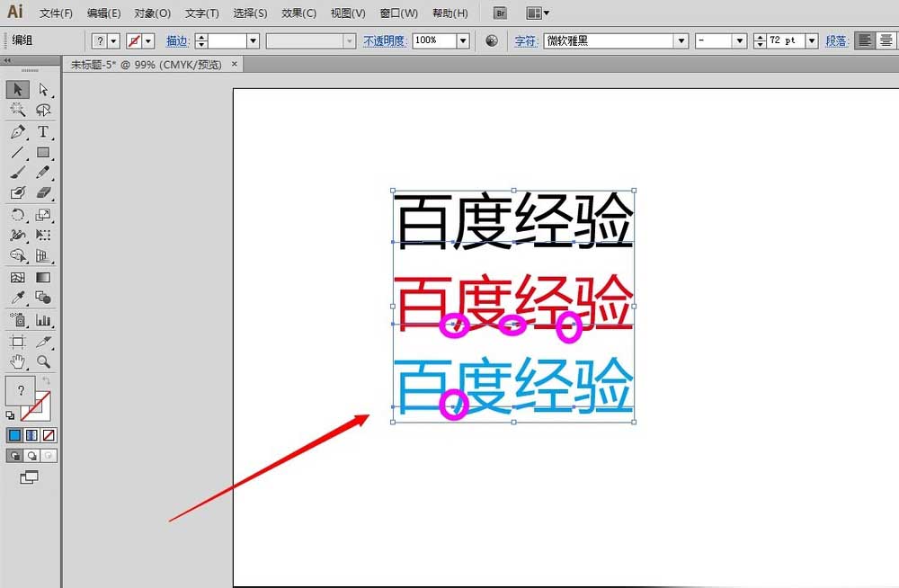Switch paint mode to Gradient
This screenshot has width=899, height=588.
pyautogui.click(x=31, y=435)
